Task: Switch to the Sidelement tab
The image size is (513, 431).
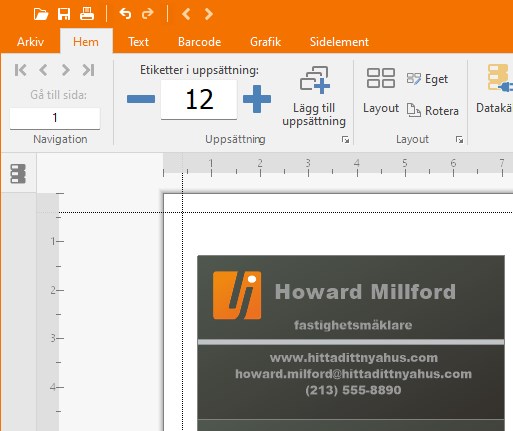Action: [339, 42]
